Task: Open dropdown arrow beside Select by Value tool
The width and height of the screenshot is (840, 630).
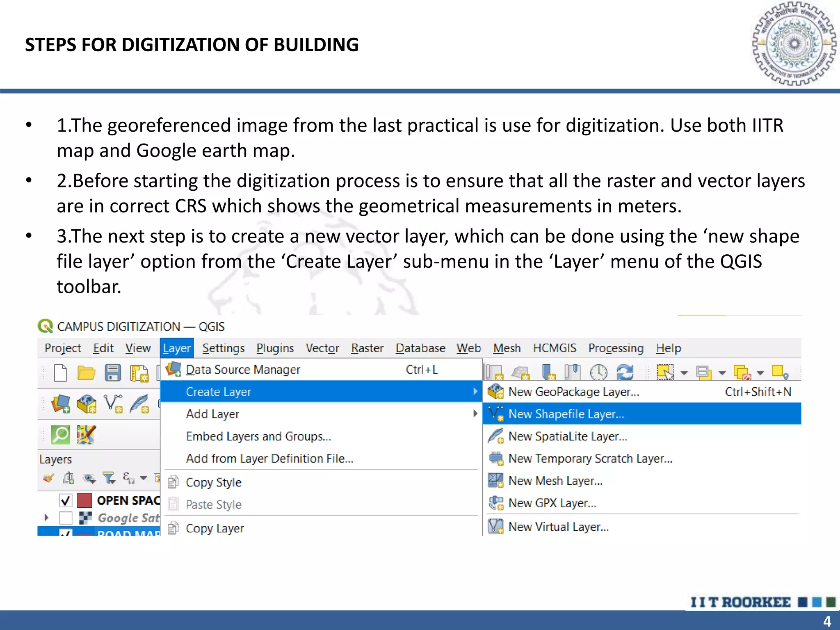Action: click(x=722, y=373)
